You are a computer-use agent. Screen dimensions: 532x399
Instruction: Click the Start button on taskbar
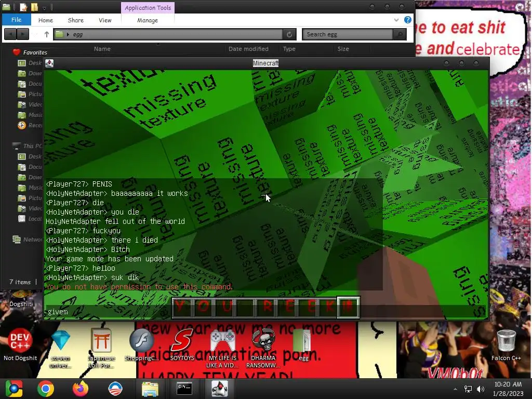[14, 389]
